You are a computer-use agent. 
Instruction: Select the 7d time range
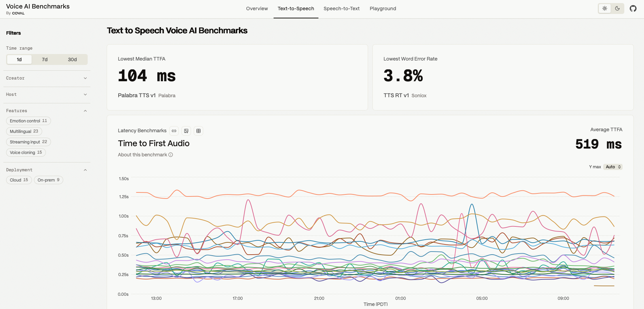(x=45, y=59)
